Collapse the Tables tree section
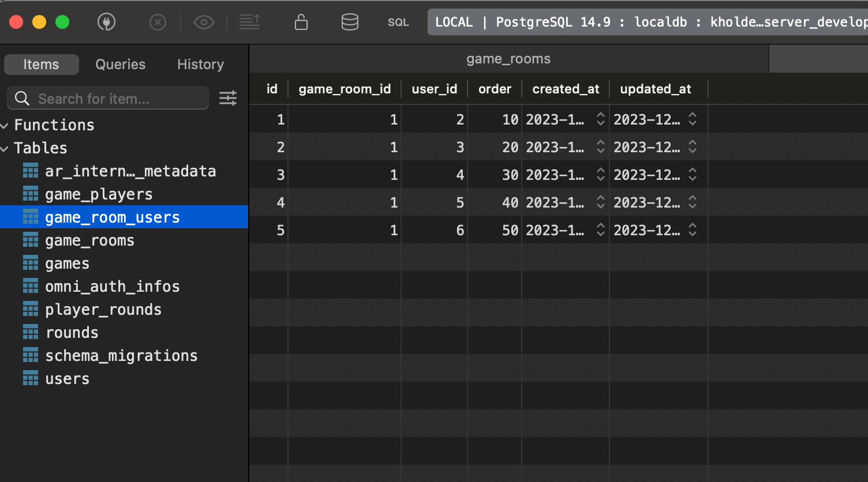The height and width of the screenshot is (482, 868). (5, 149)
